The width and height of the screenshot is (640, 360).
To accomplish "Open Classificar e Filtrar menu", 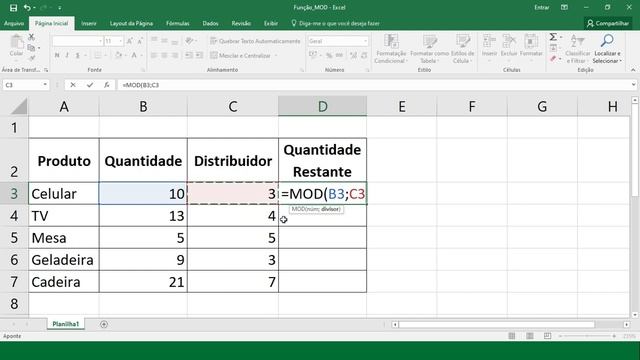I will click(578, 49).
